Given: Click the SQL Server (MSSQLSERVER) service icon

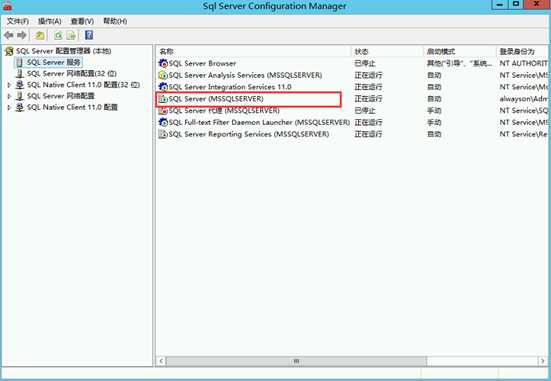Looking at the screenshot, I should click(163, 99).
